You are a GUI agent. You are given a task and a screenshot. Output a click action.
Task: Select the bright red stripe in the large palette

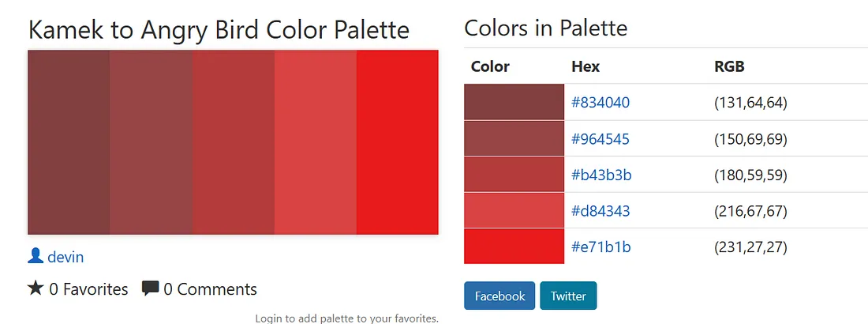[x=398, y=142]
